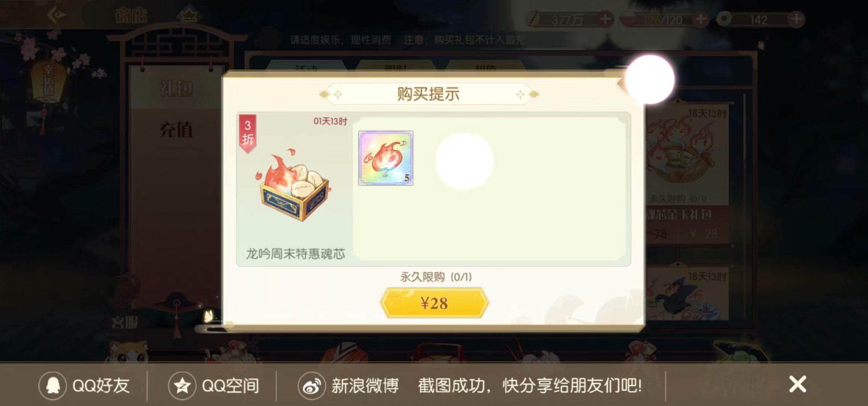Add gems with the plus icon beside 142

tap(796, 19)
